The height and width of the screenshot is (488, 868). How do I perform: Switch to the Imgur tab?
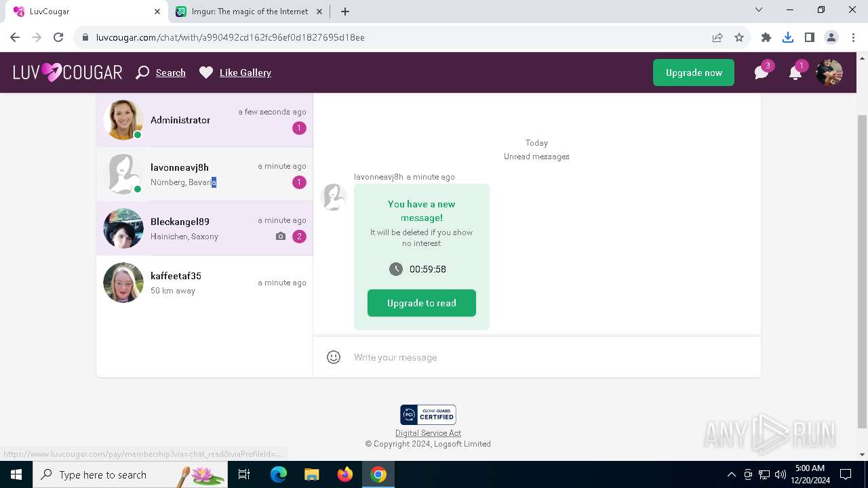[x=250, y=12]
